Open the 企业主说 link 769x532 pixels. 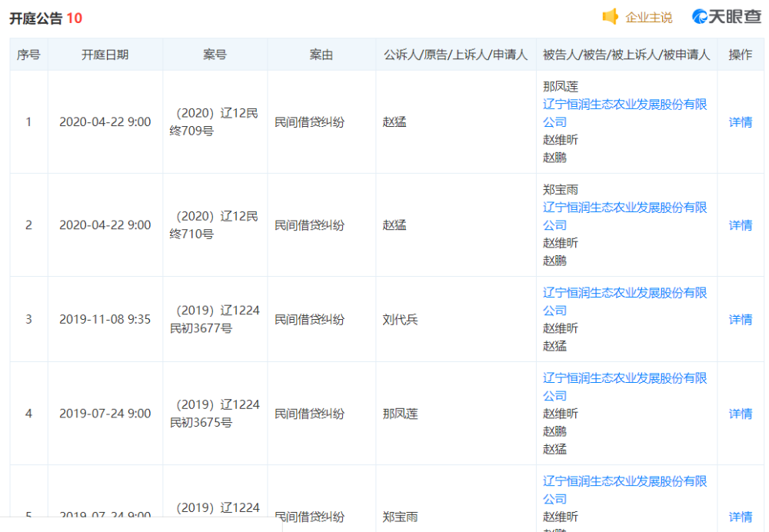tap(648, 18)
